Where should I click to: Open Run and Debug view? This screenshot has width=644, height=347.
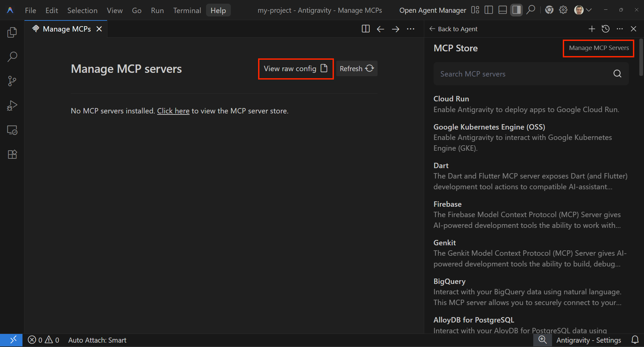[x=12, y=105]
